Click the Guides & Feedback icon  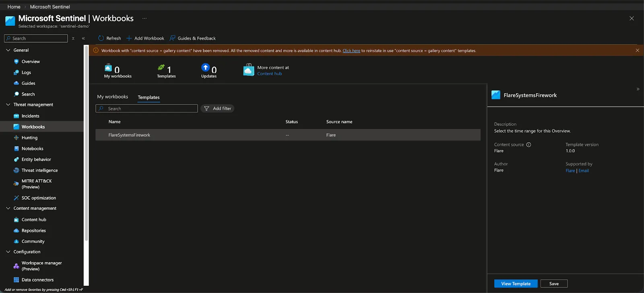pyautogui.click(x=172, y=38)
